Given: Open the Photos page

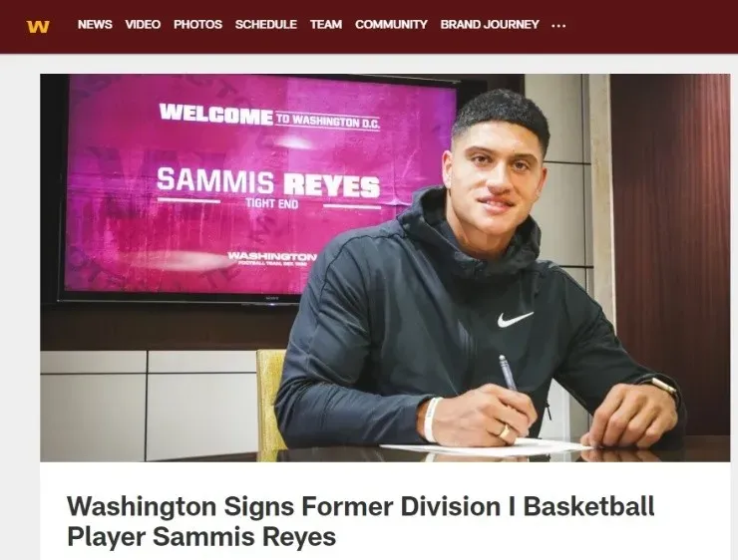Looking at the screenshot, I should click(x=197, y=25).
